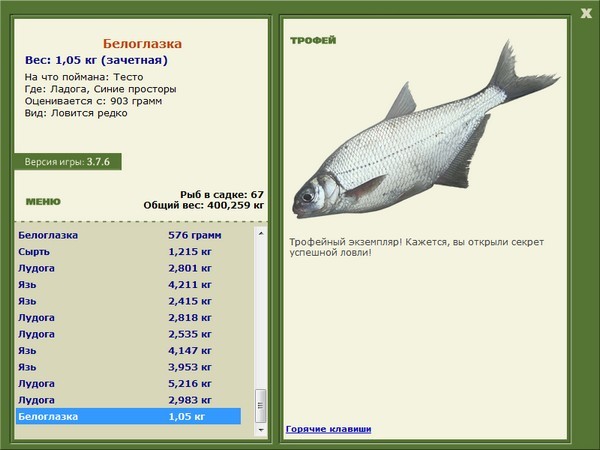This screenshot has width=600, height=450.
Task: Click the На что поймана: Тесто line
Action: tap(84, 77)
